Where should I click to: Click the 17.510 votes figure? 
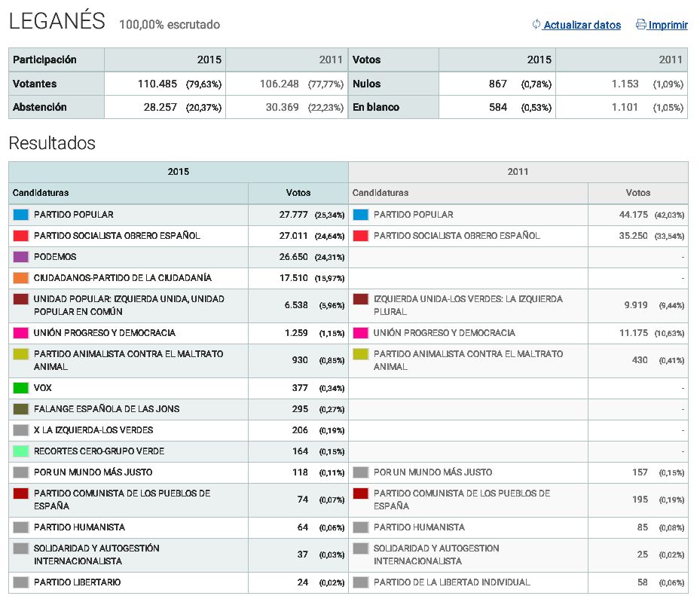point(293,278)
